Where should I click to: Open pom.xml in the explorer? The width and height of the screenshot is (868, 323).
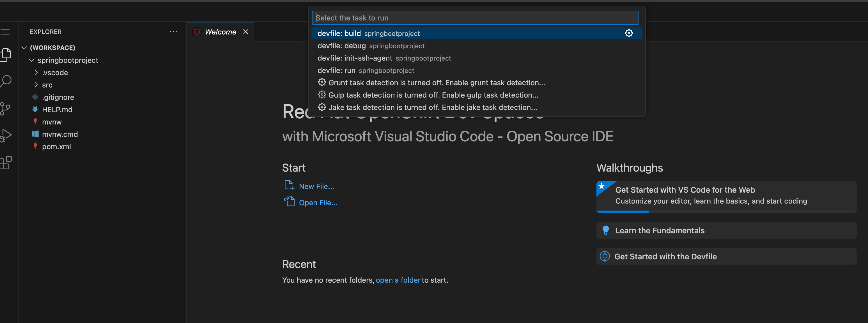coord(56,147)
